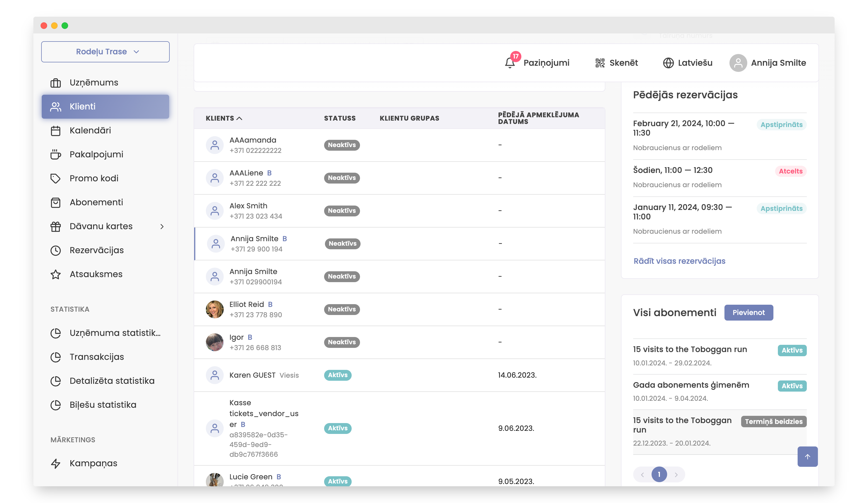This screenshot has width=868, height=503.
Task: Open the Karen GUEST client row
Action: [x=252, y=375]
